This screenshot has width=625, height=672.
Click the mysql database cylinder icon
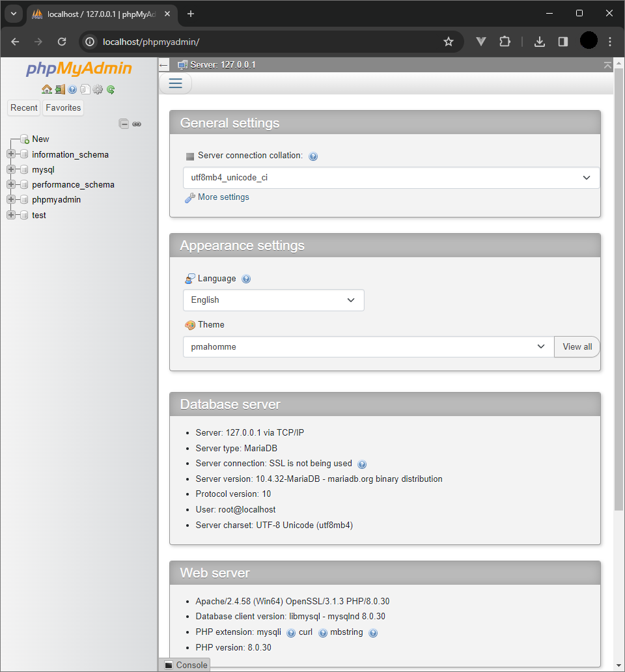pos(25,169)
